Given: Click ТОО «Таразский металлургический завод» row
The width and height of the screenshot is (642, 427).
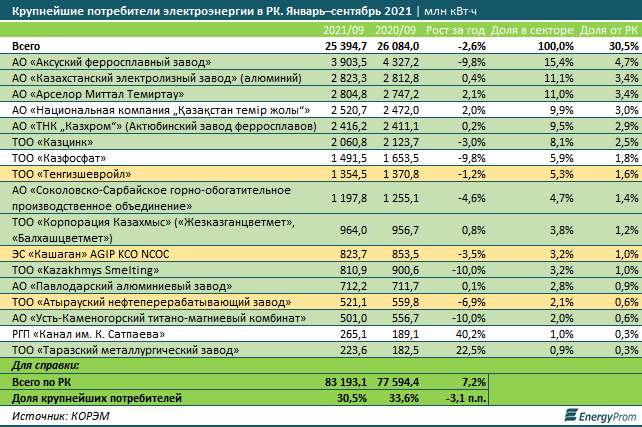Looking at the screenshot, I should (x=321, y=350).
